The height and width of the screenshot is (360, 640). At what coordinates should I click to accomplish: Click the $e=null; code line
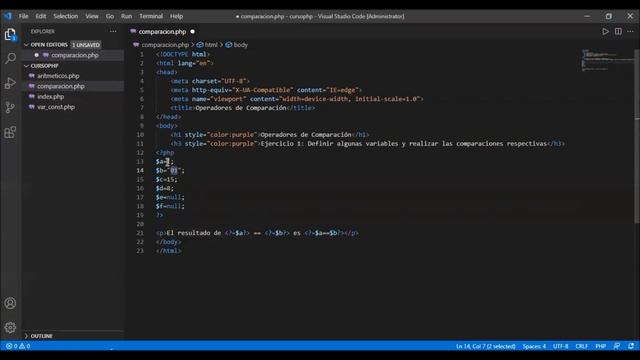[170, 197]
